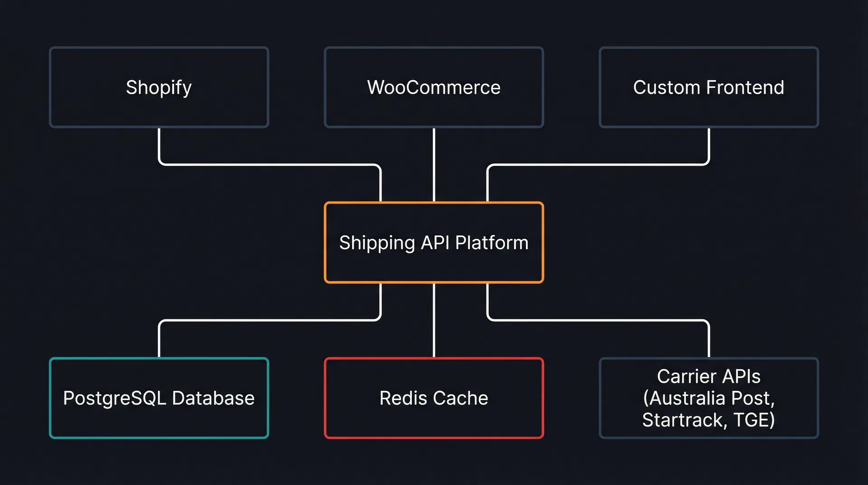Image resolution: width=868 pixels, height=485 pixels.
Task: Select the Redis Cache node
Action: (x=433, y=398)
